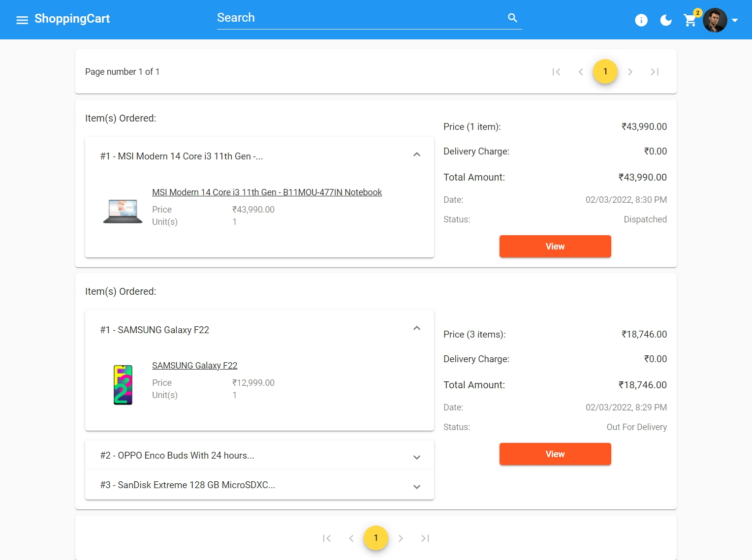Click the ₹18,746.00 Total Amount value
Screen dimensions: 752x560
click(642, 385)
